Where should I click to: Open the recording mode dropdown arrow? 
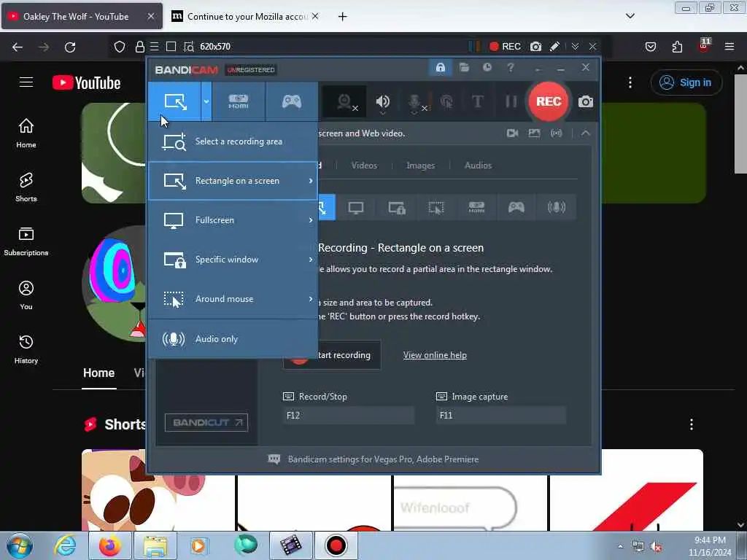(206, 101)
